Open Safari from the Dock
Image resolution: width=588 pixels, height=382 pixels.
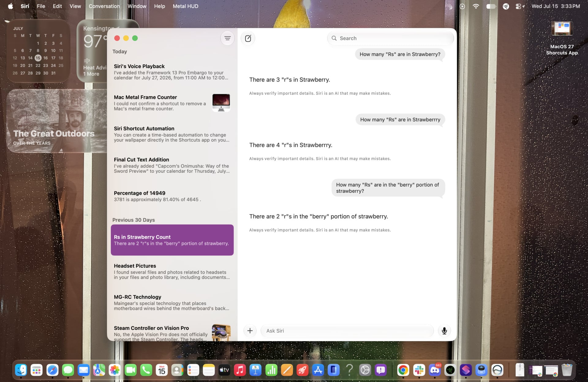tap(52, 370)
